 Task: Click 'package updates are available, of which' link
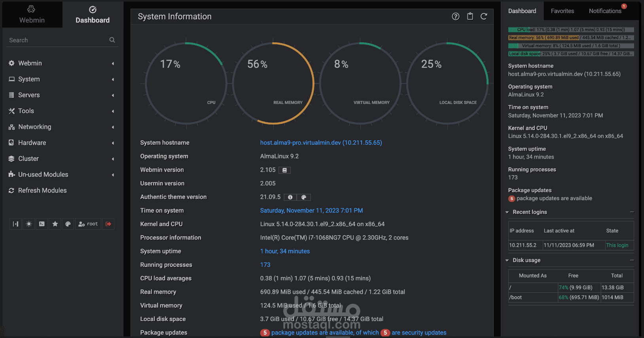click(325, 333)
